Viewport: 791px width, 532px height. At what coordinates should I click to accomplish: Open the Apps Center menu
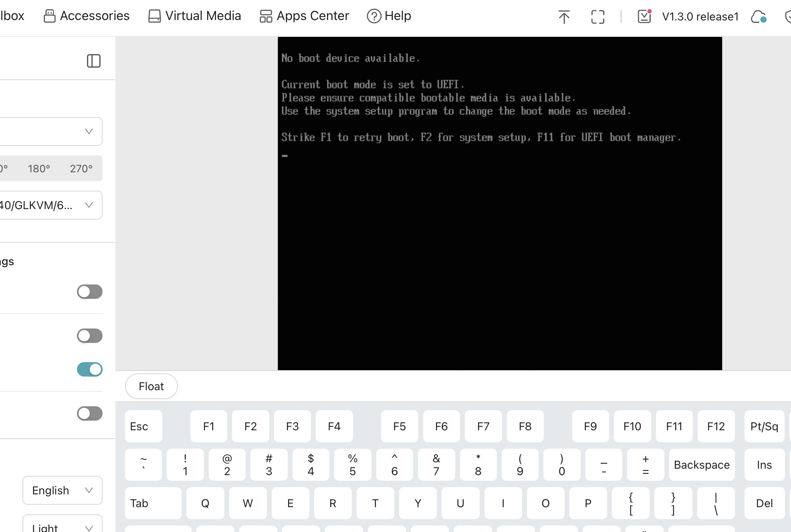pyautogui.click(x=305, y=16)
